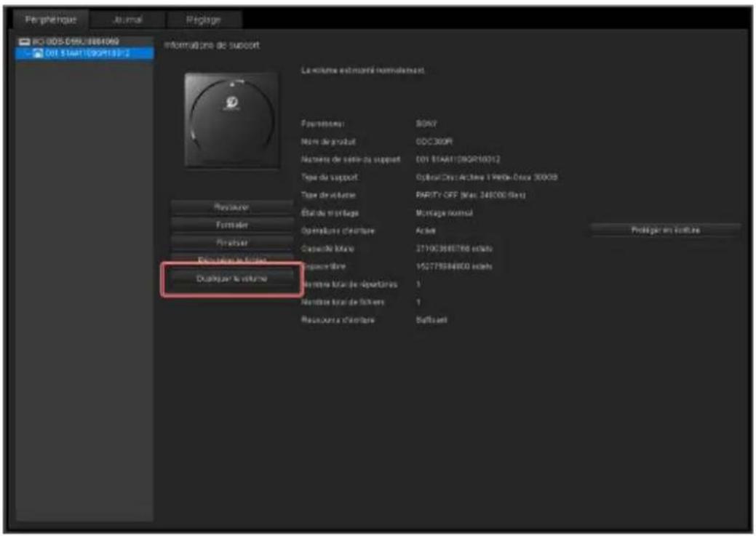This screenshot has width=756, height=536.
Task: Click the SONY vendor value
Action: tap(426, 124)
